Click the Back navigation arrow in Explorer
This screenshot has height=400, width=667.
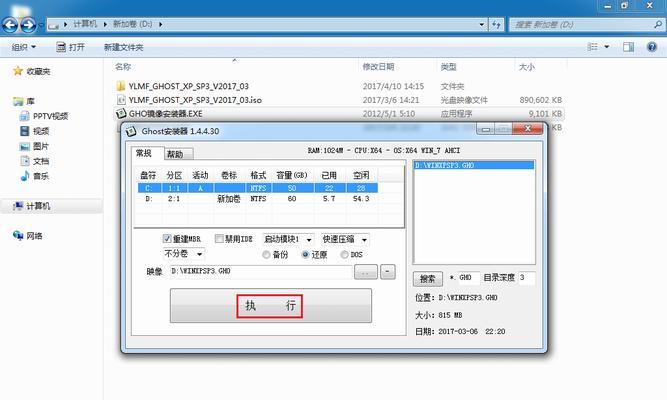click(10, 25)
